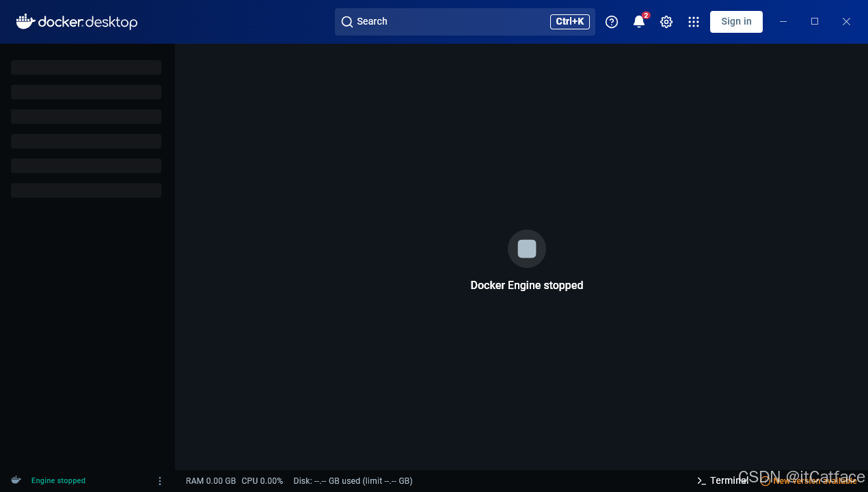868x492 pixels.
Task: Click the Disk usage status entry
Action: tap(353, 481)
